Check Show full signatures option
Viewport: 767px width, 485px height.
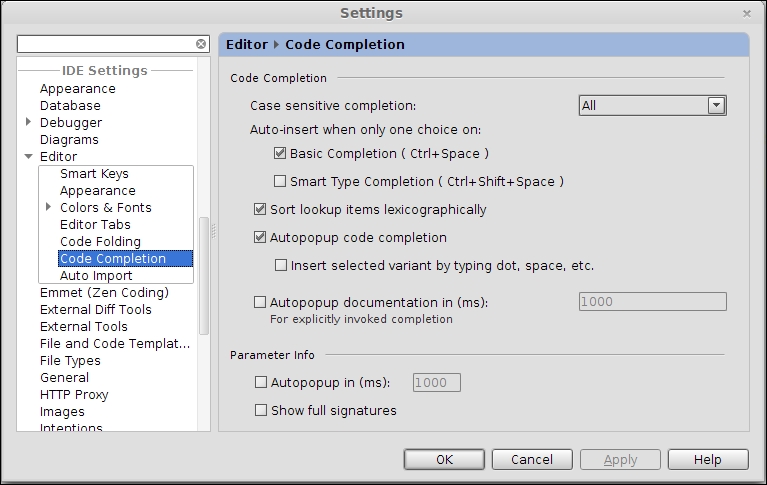[261, 410]
